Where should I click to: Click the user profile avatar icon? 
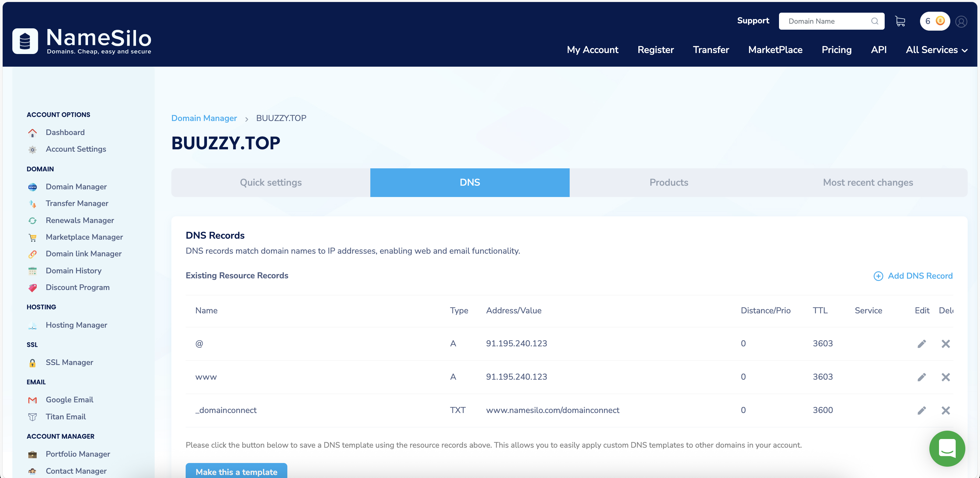point(961,22)
